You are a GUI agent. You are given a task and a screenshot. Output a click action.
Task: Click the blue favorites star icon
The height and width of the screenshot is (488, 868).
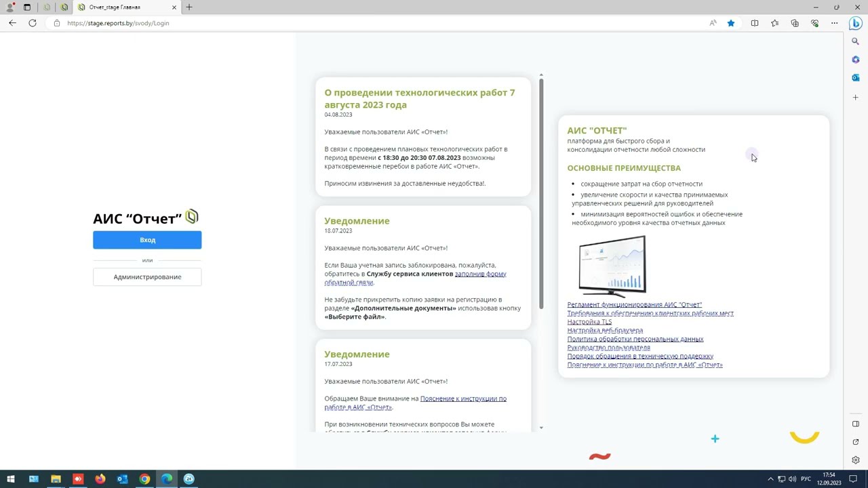coord(731,23)
